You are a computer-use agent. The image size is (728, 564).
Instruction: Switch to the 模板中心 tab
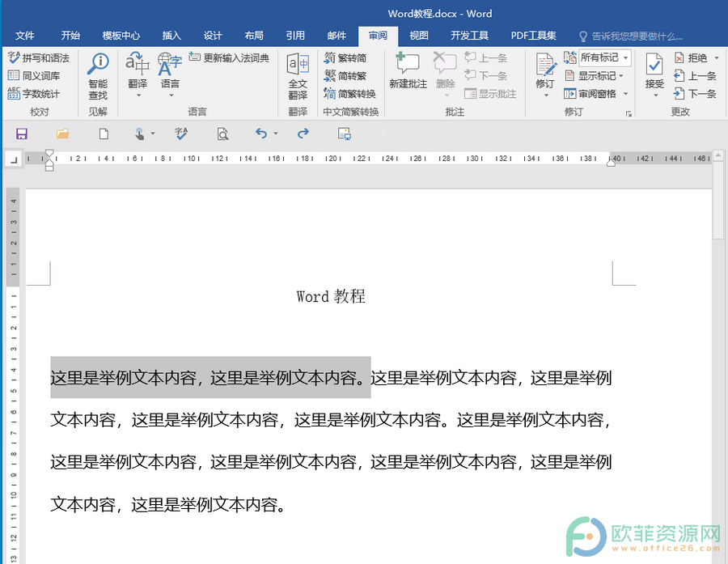(x=121, y=36)
